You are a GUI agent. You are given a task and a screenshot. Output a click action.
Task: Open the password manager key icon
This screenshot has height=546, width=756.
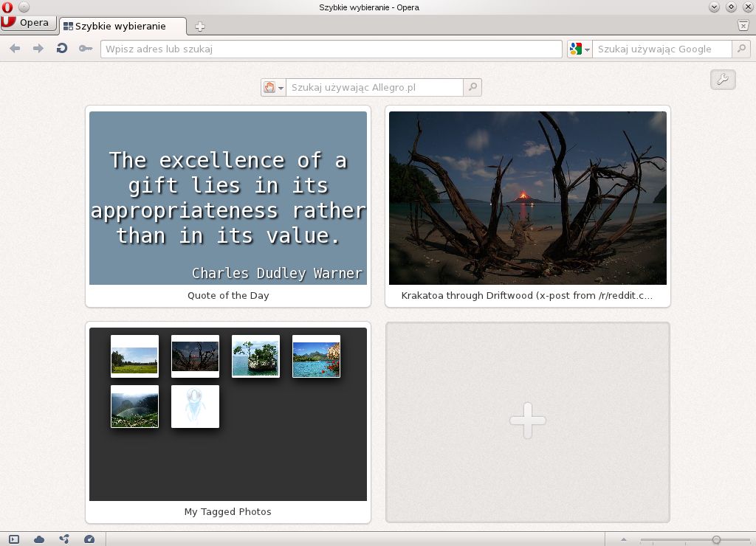[86, 49]
